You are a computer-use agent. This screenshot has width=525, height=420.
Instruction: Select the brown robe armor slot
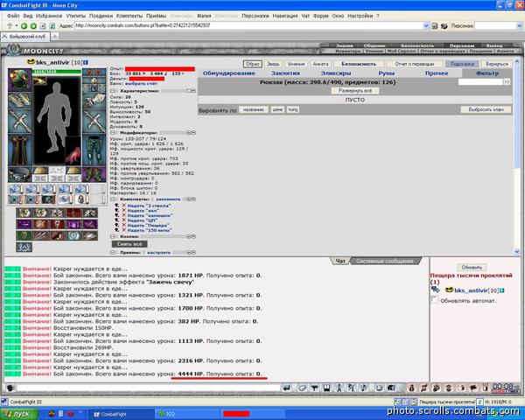pyautogui.click(x=20, y=150)
